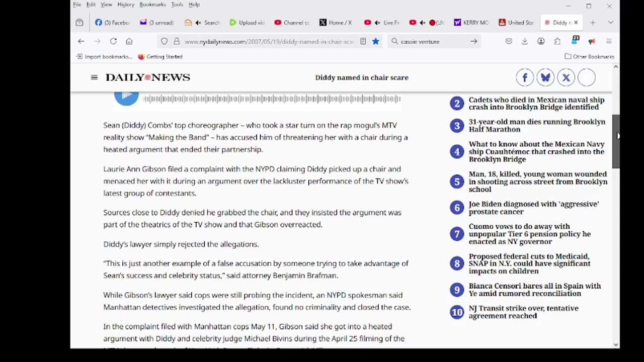This screenshot has width=644, height=362.
Task: Open story on Medicaid and SNAP cuts
Action: click(x=529, y=263)
